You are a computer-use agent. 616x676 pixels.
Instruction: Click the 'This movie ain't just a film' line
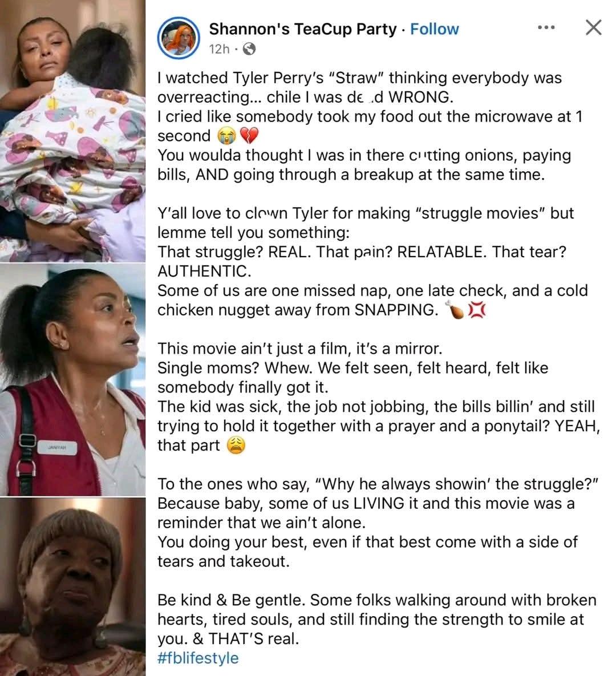pos(299,349)
